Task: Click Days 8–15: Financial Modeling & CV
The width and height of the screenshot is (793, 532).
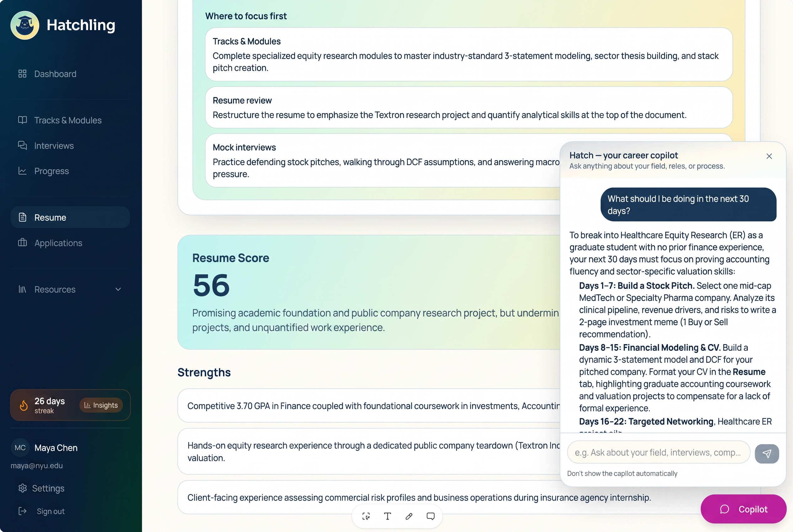Action: [650, 348]
